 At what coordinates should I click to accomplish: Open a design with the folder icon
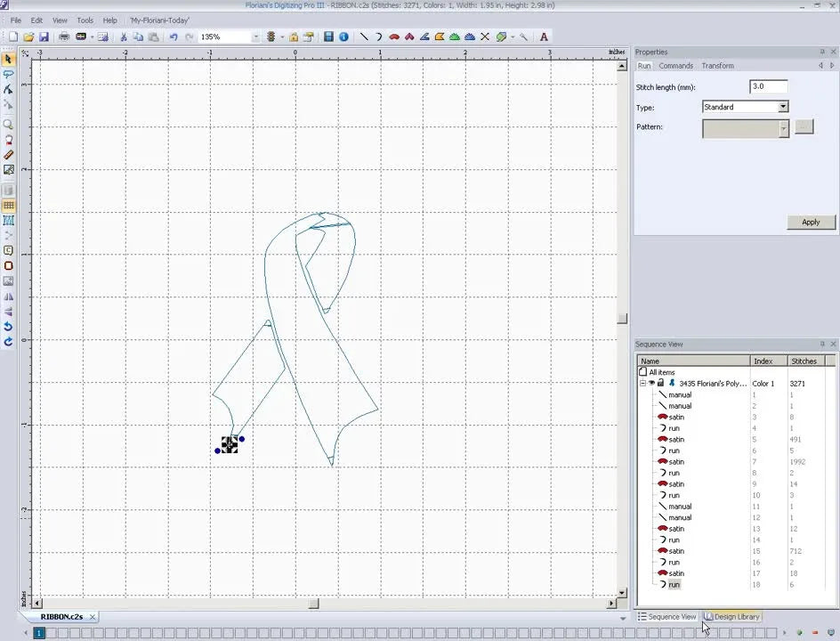pos(29,37)
